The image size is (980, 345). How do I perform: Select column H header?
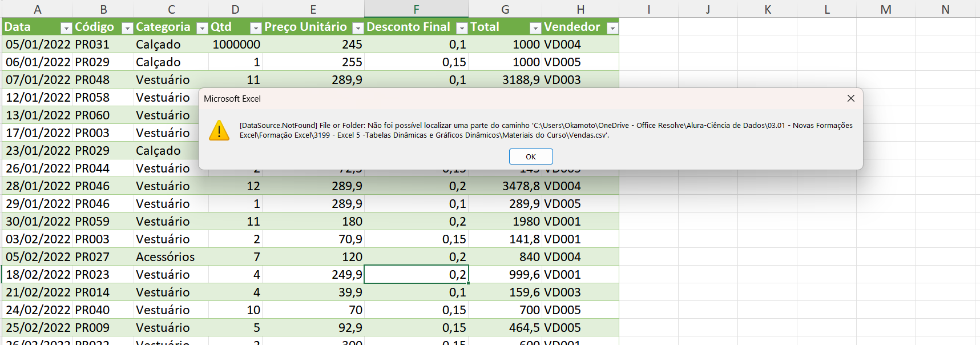pos(580,9)
